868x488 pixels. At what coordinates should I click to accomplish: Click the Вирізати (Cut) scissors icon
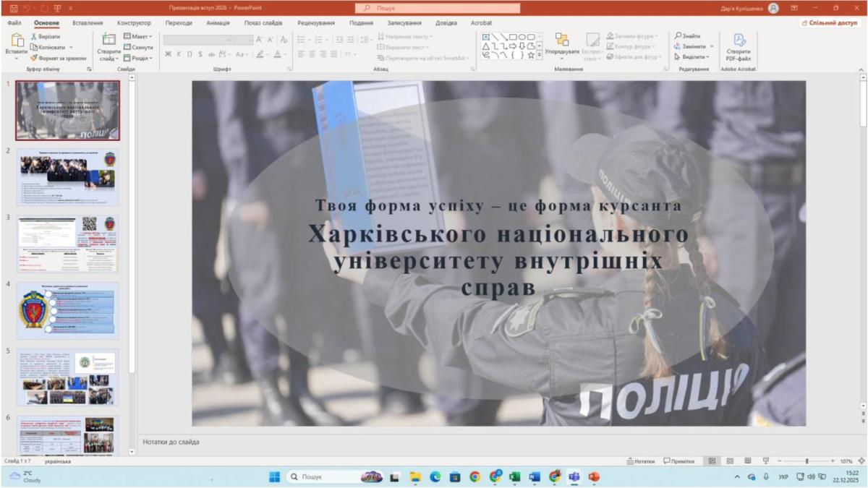(33, 36)
